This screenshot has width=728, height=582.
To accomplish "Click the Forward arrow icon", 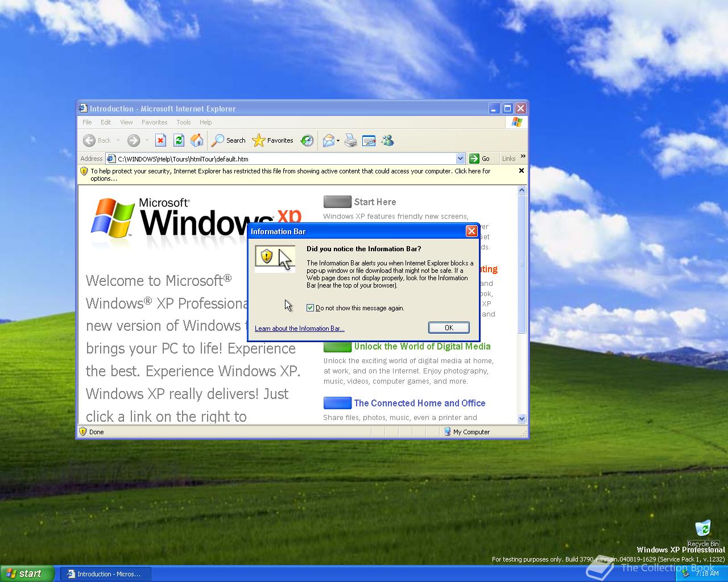I will 133,140.
